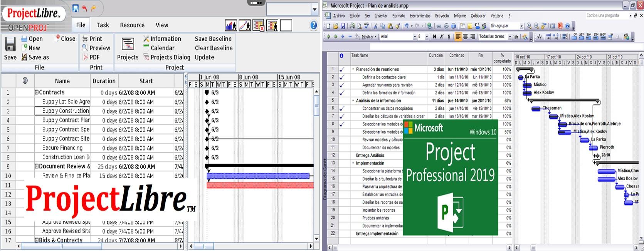Screen dimensions: 644x251
Task: Open project Information dialog
Action: (162, 39)
